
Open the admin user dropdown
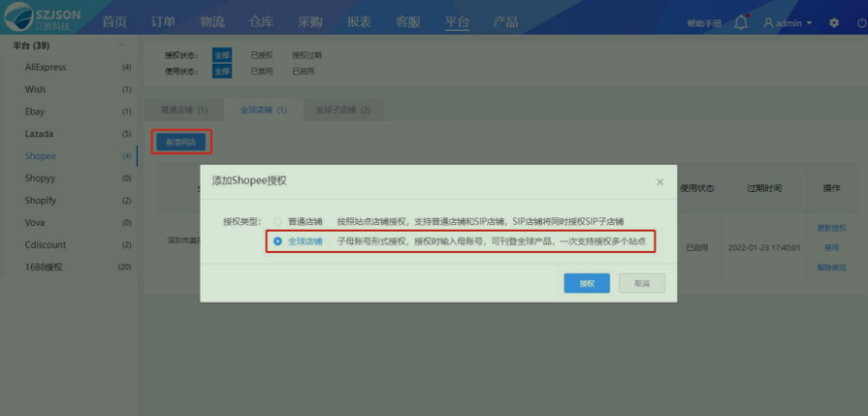pyautogui.click(x=788, y=23)
